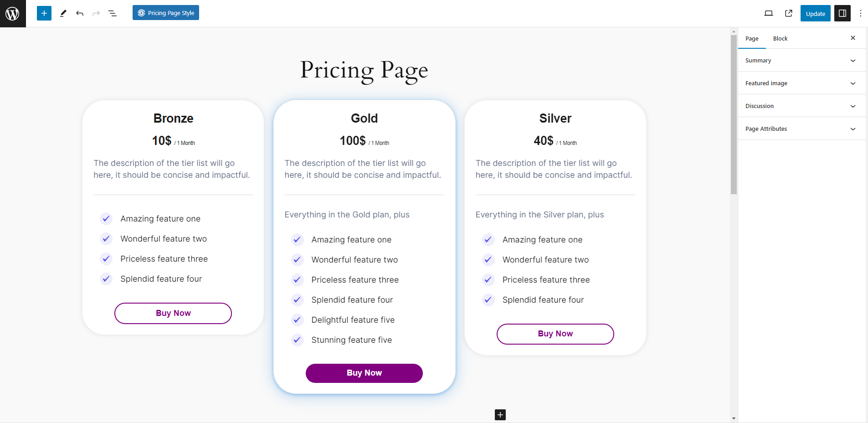Click the purple filled Gold Buy Now button
This screenshot has width=868, height=423.
364,373
